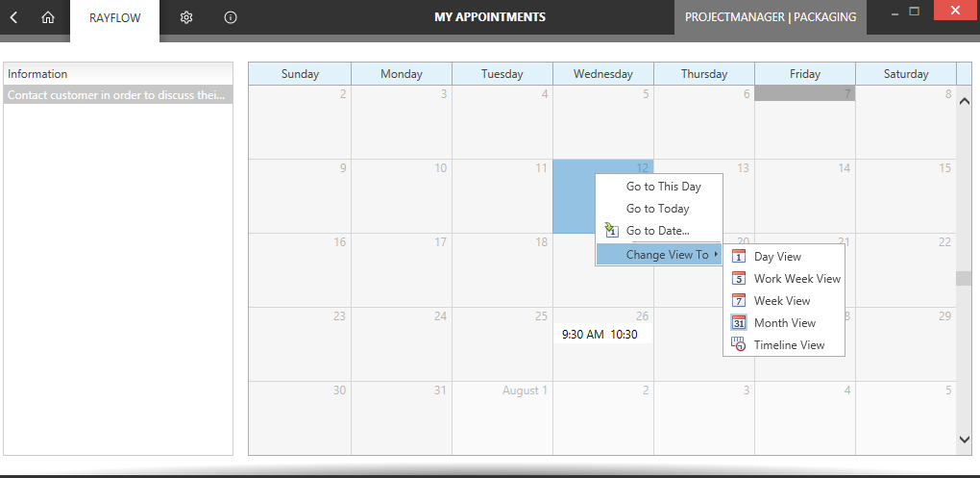Viewport: 980px width, 478px height.
Task: Open the PROJECTMANAGER | PACKAGING button
Action: [770, 17]
